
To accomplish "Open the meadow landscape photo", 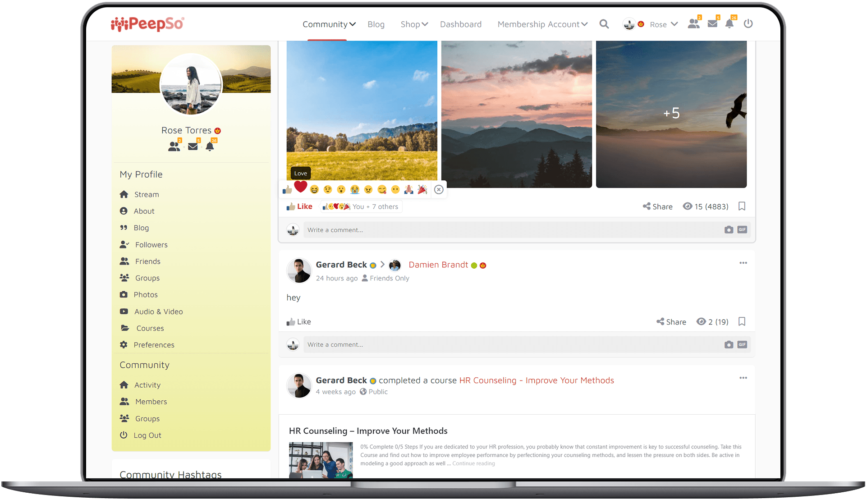I will coord(362,110).
